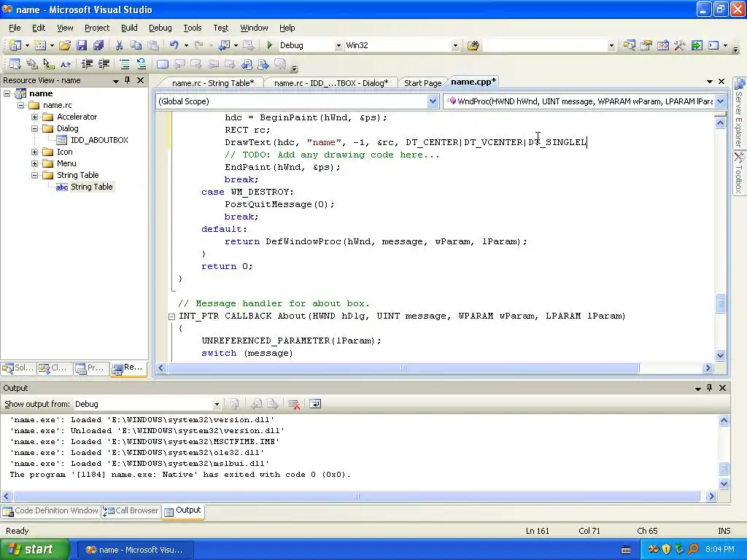Click the Save All icon
The width and height of the screenshot is (747, 560).
[x=98, y=45]
